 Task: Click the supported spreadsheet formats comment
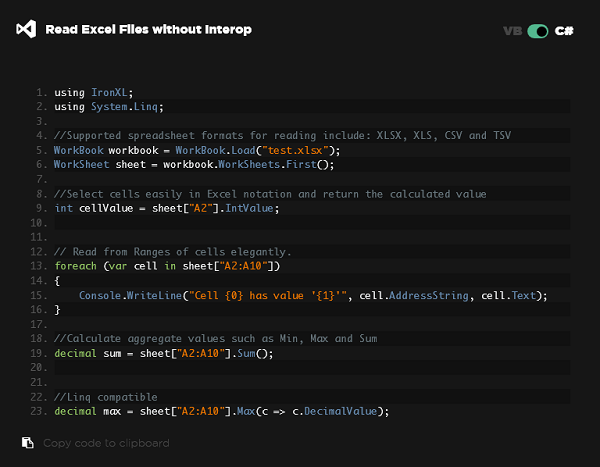coord(270,135)
